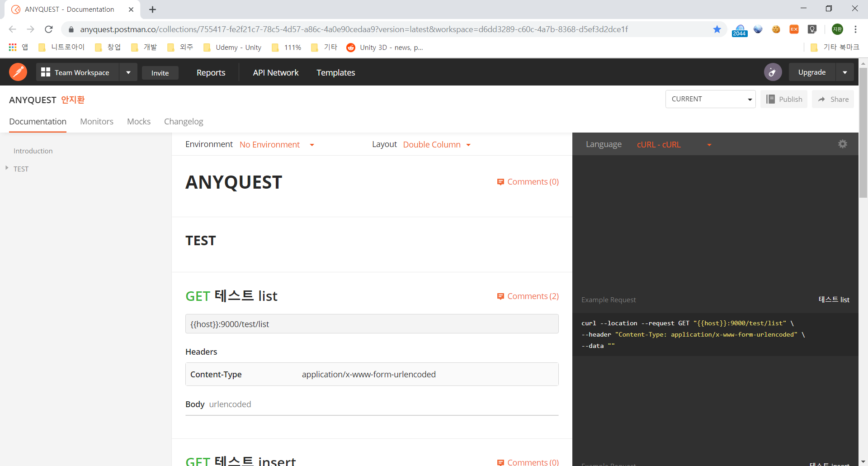Image resolution: width=868 pixels, height=466 pixels.
Task: Click the application/x-www-form-urlencoded header value
Action: tap(369, 375)
